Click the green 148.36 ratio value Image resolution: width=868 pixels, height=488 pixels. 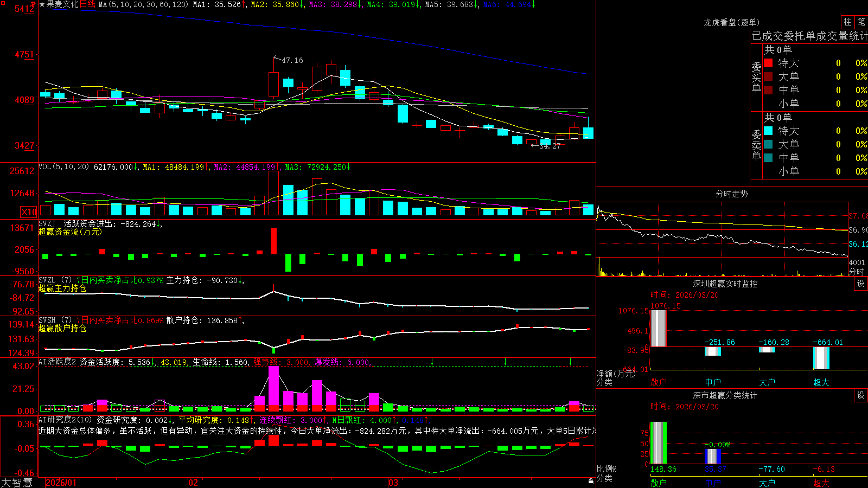tap(663, 469)
